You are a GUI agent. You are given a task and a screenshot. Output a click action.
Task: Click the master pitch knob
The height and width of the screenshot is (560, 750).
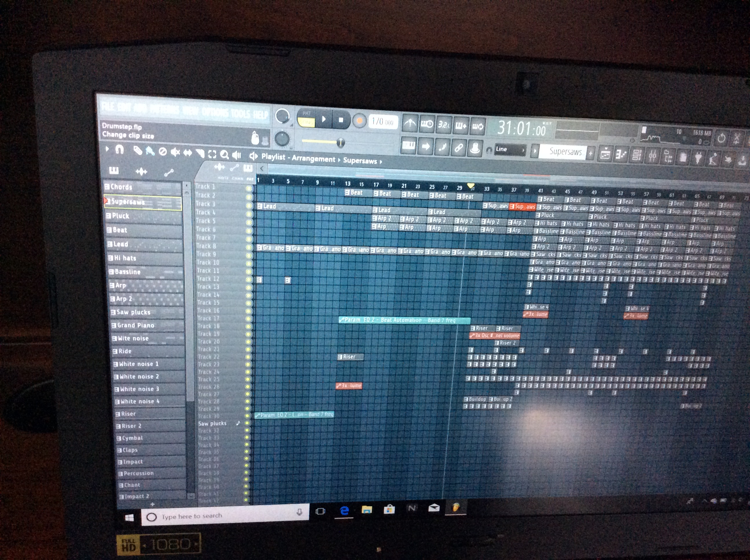[282, 139]
